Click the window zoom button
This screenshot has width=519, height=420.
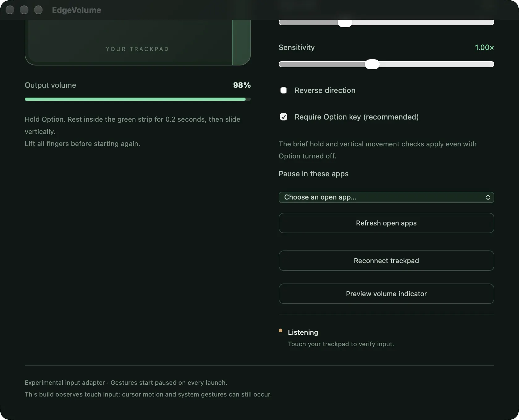(x=38, y=10)
